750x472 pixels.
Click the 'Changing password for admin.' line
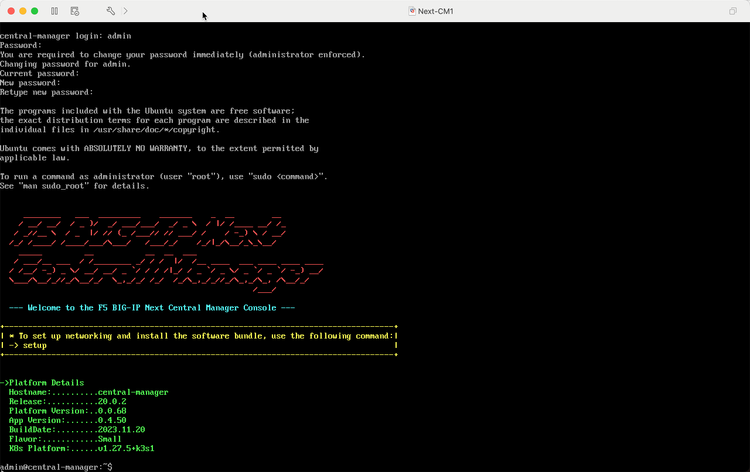(x=65, y=64)
